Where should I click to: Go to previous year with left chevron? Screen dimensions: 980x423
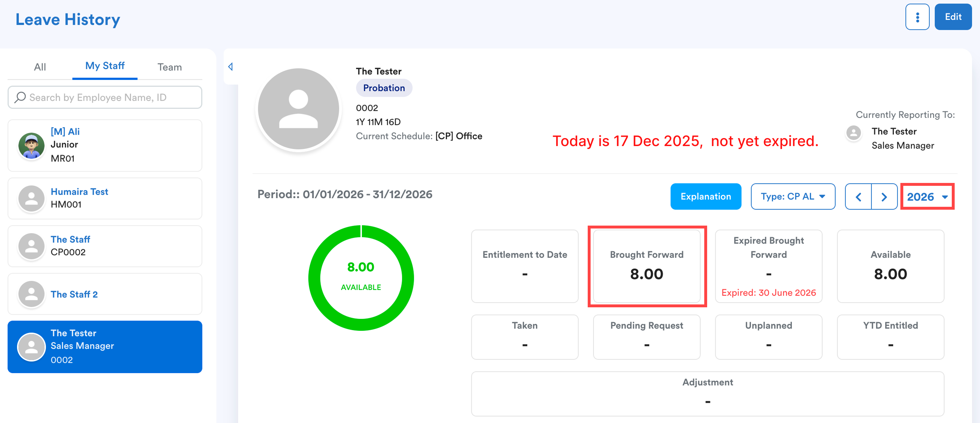(x=858, y=196)
